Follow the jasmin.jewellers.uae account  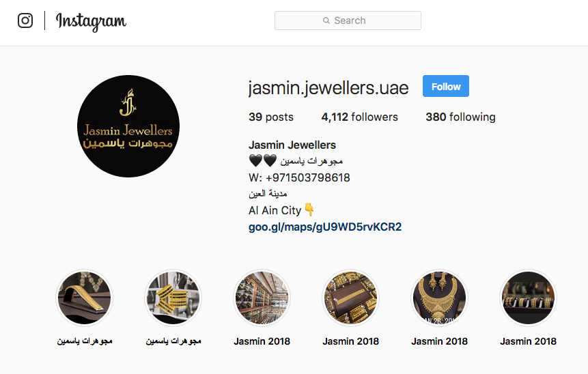coord(445,86)
